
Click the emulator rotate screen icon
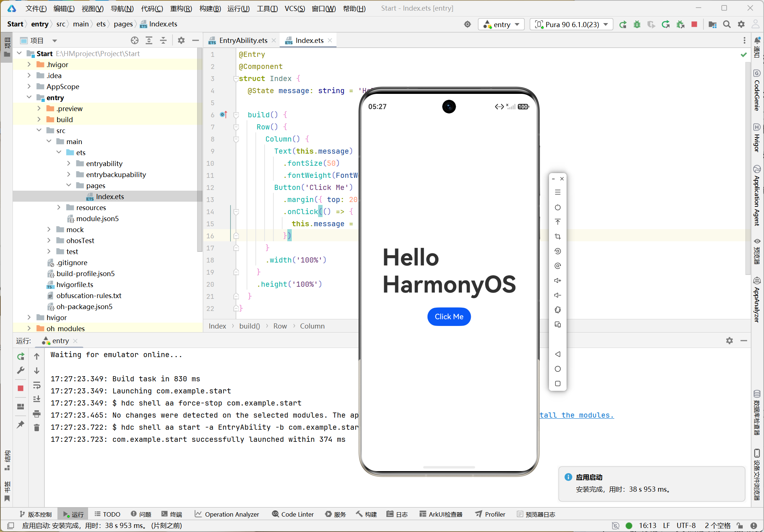pyautogui.click(x=558, y=310)
